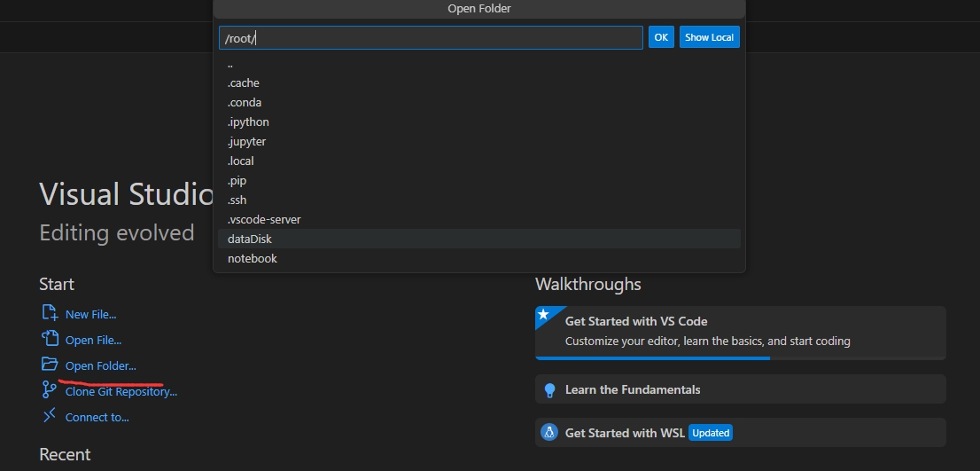The image size is (980, 471).
Task: Click the Open Folder icon in Start
Action: pyautogui.click(x=50, y=365)
